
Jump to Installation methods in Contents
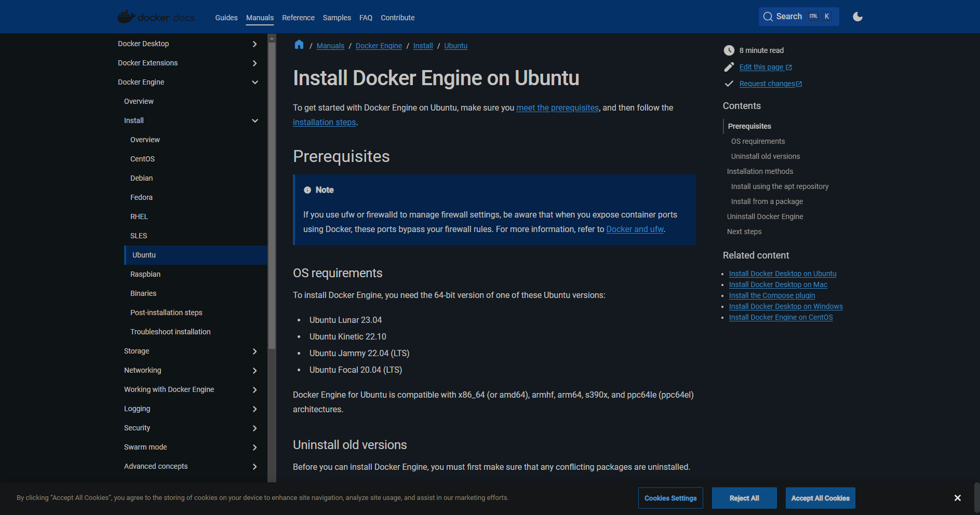click(x=760, y=171)
